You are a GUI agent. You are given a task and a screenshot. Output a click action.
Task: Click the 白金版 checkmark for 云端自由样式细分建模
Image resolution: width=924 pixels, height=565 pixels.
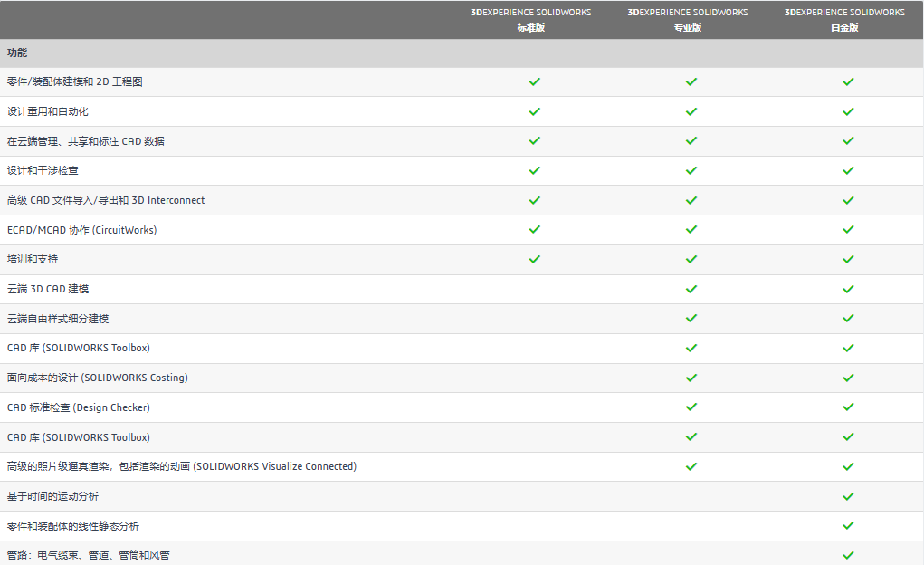pos(848,319)
